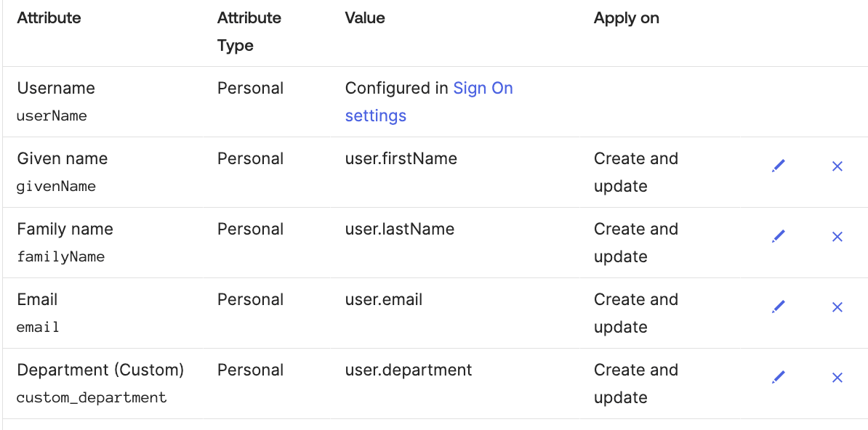Screen dimensions: 868x430
Task: Edit the Department (Custom) mapping
Action: (779, 378)
